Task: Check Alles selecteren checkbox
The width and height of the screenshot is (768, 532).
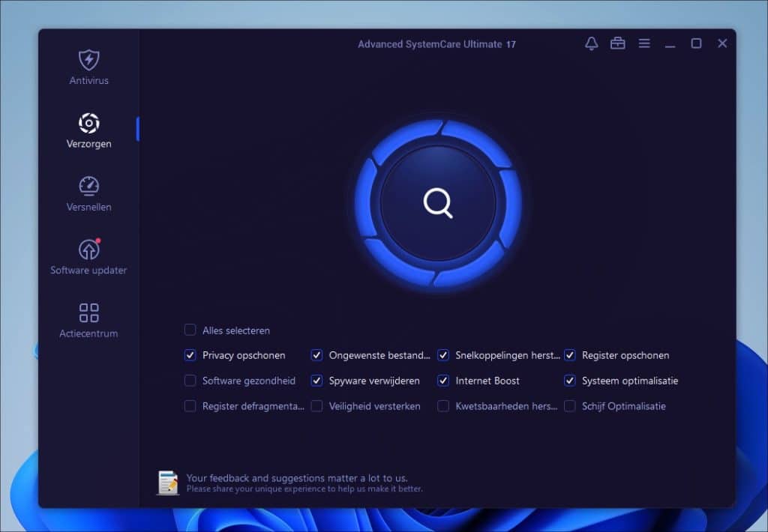Action: (190, 330)
